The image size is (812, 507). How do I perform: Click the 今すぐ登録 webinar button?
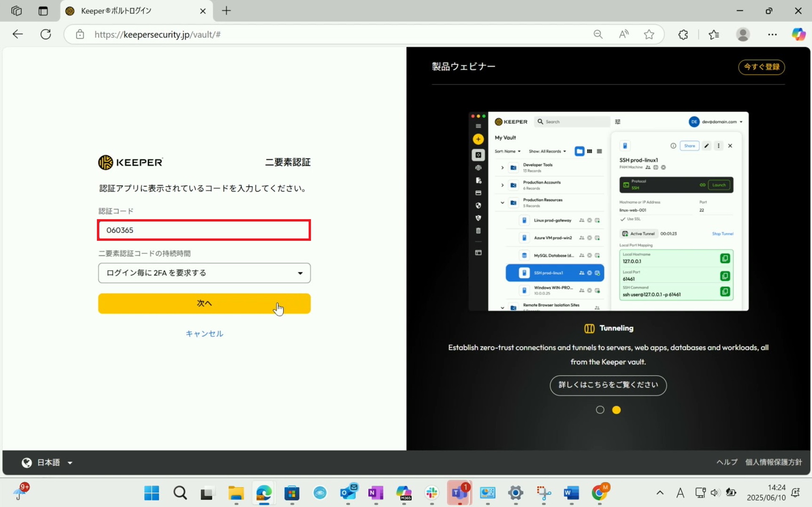coord(761,67)
